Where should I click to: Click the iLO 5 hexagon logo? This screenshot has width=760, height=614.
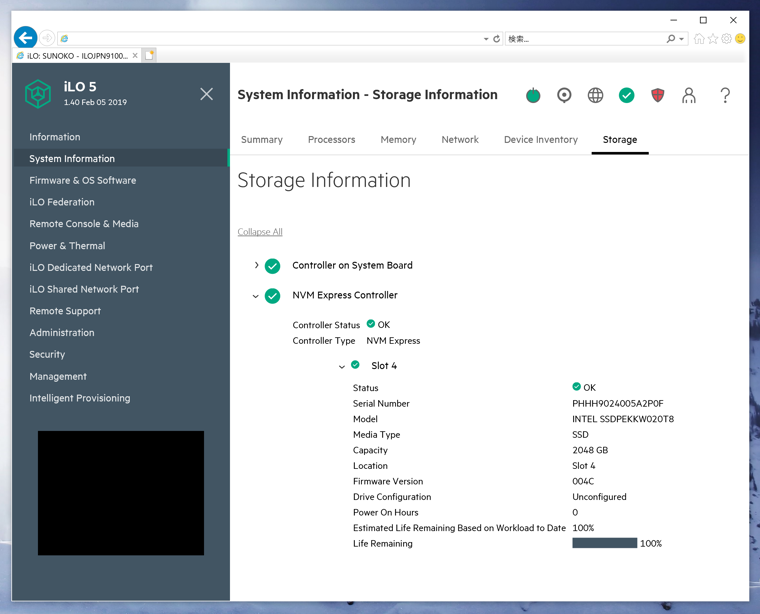[38, 94]
